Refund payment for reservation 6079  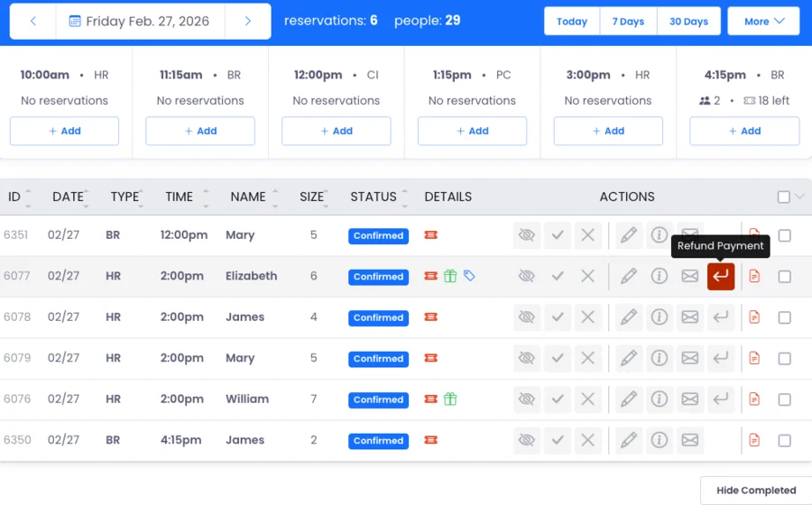click(x=721, y=358)
